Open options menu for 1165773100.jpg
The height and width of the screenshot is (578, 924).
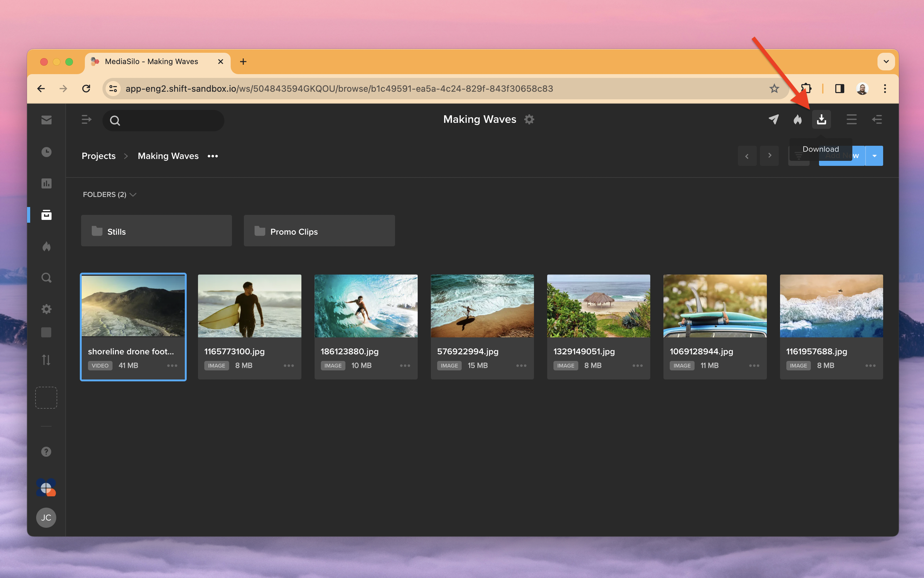pyautogui.click(x=289, y=365)
